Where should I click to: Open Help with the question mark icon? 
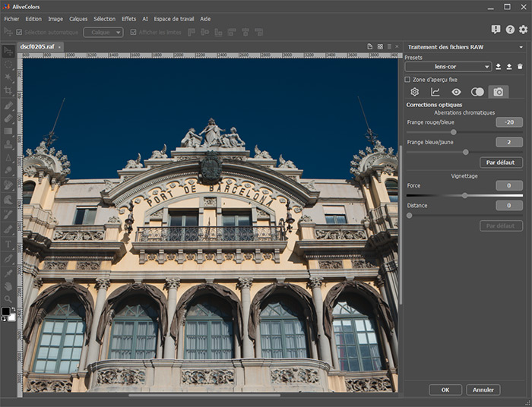point(510,30)
